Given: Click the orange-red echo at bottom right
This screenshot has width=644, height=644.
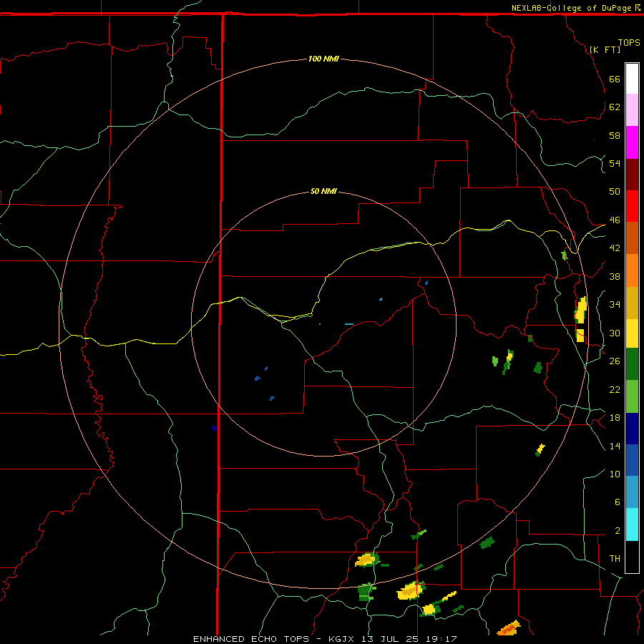Looking at the screenshot, I should [509, 628].
